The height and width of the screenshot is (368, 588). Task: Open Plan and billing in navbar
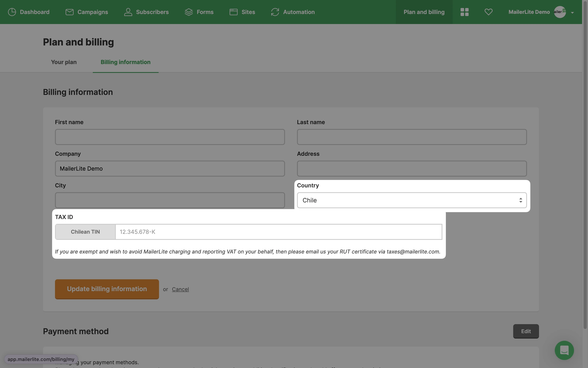(x=424, y=12)
